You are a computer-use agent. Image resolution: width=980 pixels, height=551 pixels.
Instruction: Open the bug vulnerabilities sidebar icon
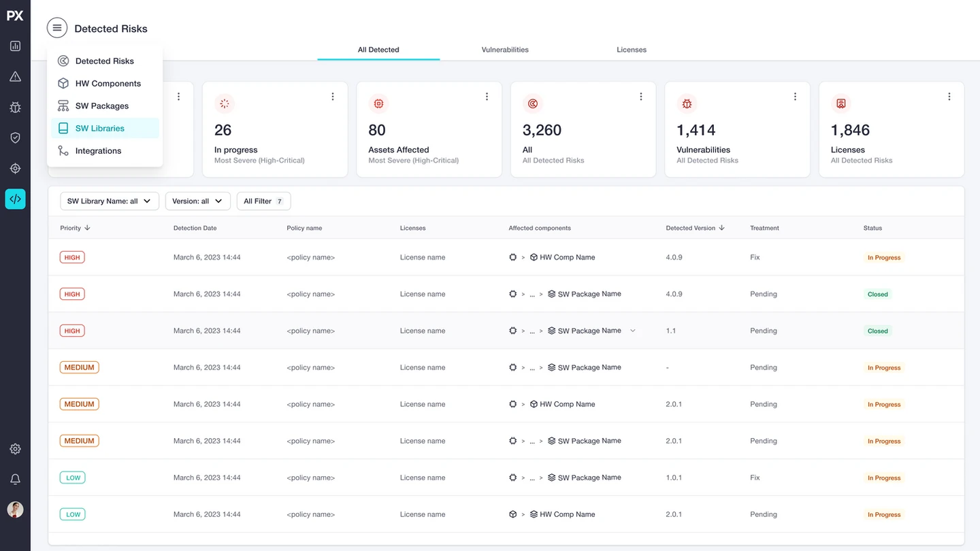tap(15, 107)
